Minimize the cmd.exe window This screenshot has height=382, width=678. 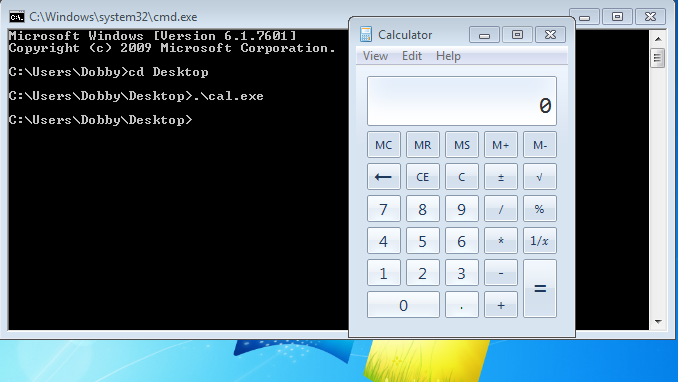[x=585, y=17]
